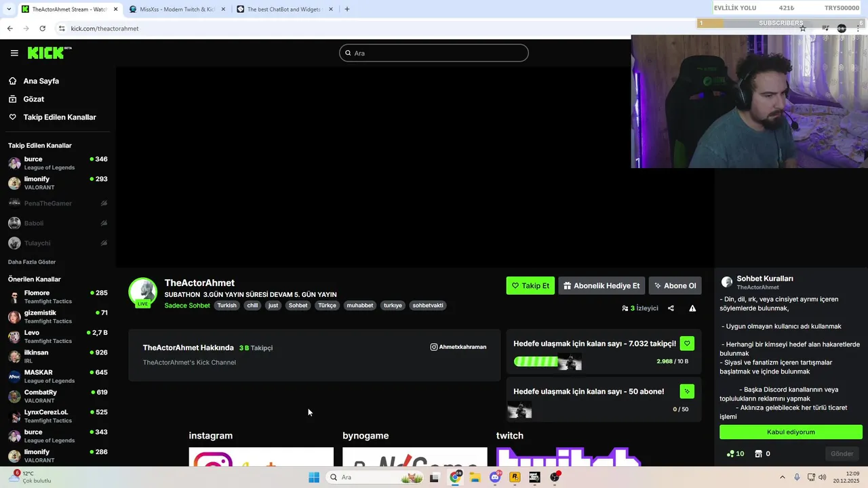Open recommended channel Levo
Image resolution: width=868 pixels, height=488 pixels.
pos(58,337)
